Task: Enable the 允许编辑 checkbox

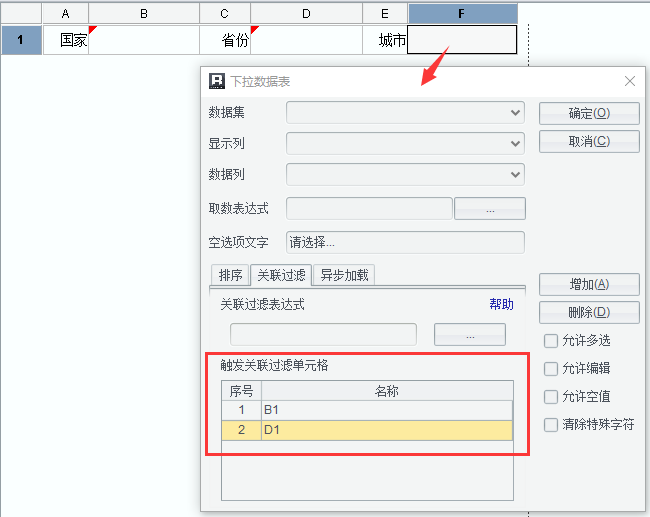Action: pyautogui.click(x=551, y=369)
